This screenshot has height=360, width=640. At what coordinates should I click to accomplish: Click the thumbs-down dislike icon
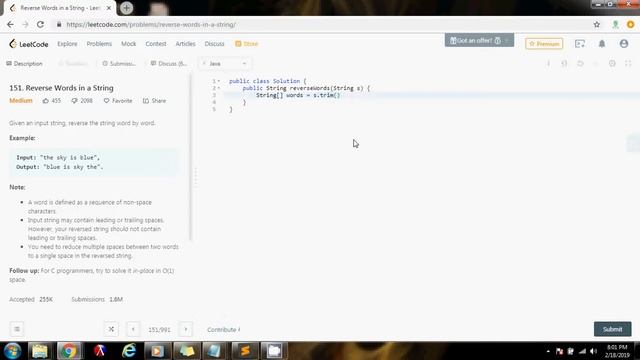coord(74,101)
